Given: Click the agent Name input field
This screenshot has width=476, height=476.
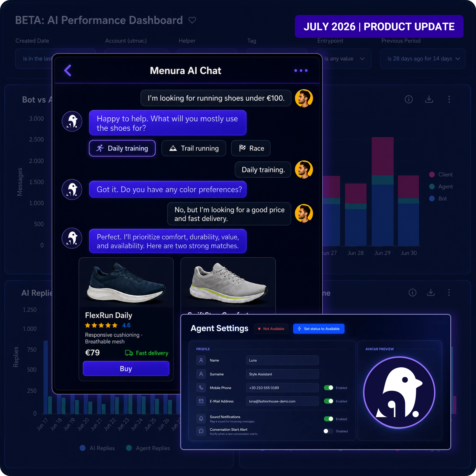Looking at the screenshot, I should (x=282, y=360).
